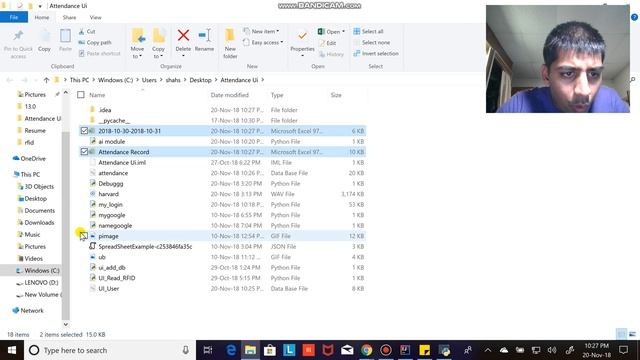Screen dimensions: 640x360
Task: Open OneDrive in the navigation pane
Action: (x=29, y=158)
